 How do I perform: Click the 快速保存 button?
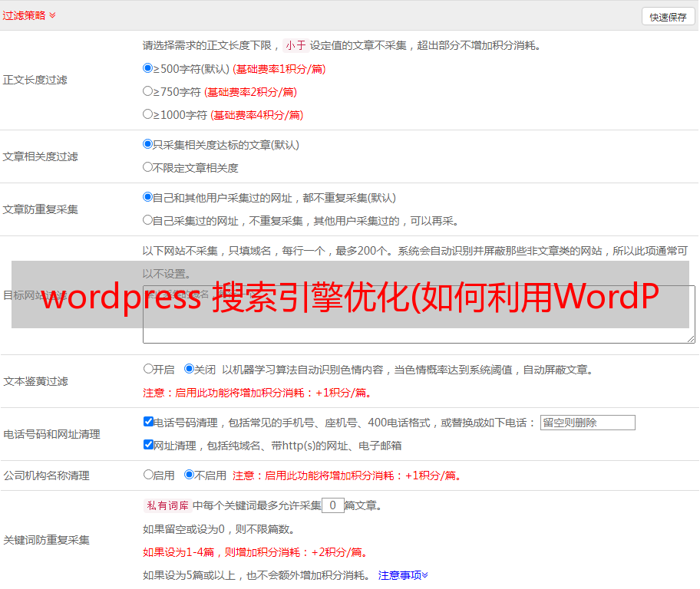click(x=668, y=17)
